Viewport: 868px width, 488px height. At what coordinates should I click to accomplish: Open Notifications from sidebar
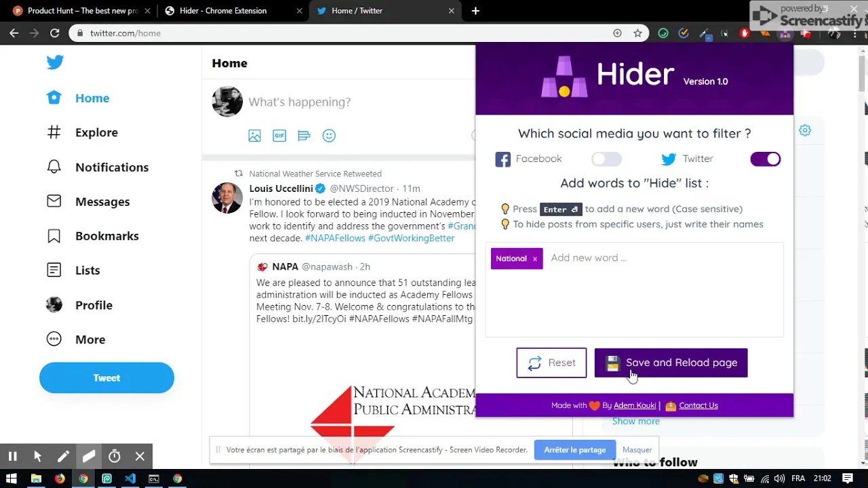point(97,167)
